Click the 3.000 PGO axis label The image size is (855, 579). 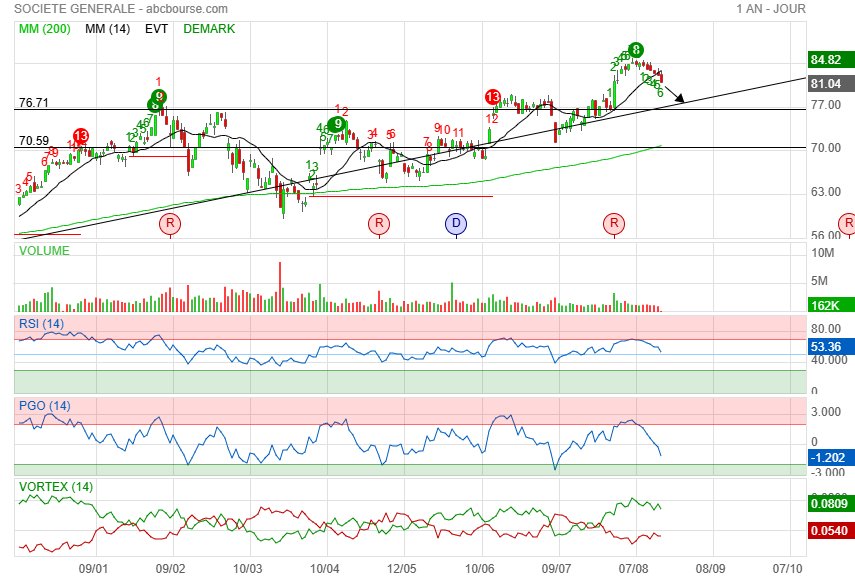point(826,412)
